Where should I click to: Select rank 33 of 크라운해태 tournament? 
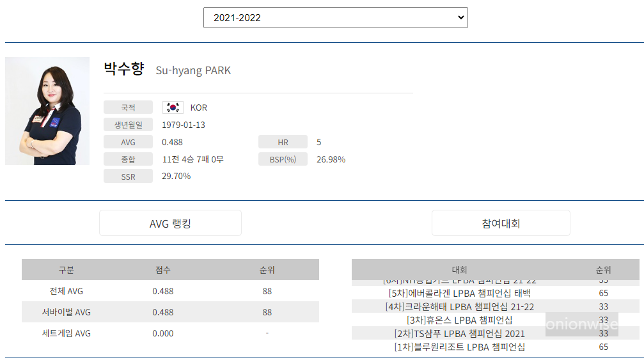(603, 306)
